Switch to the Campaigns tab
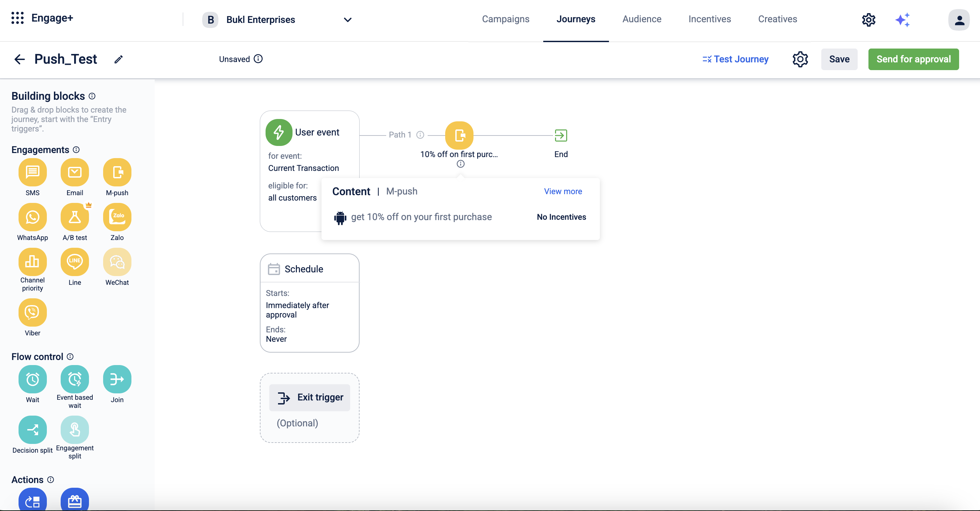The height and width of the screenshot is (511, 980). [505, 19]
